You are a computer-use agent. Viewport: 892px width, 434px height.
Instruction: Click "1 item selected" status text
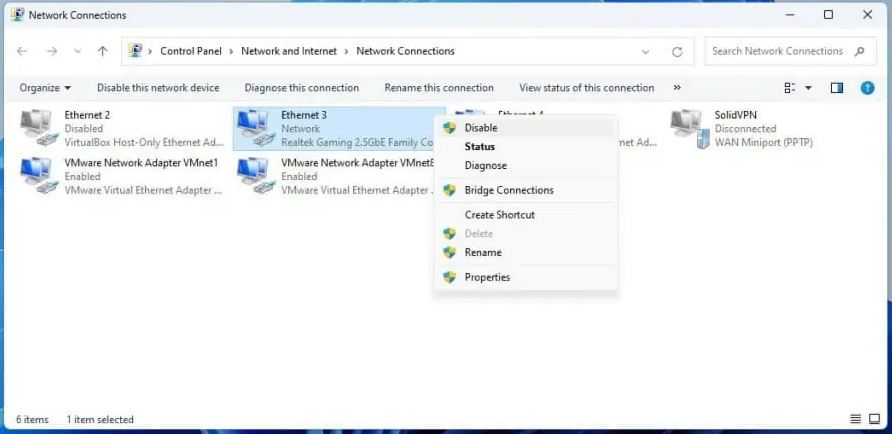(100, 420)
